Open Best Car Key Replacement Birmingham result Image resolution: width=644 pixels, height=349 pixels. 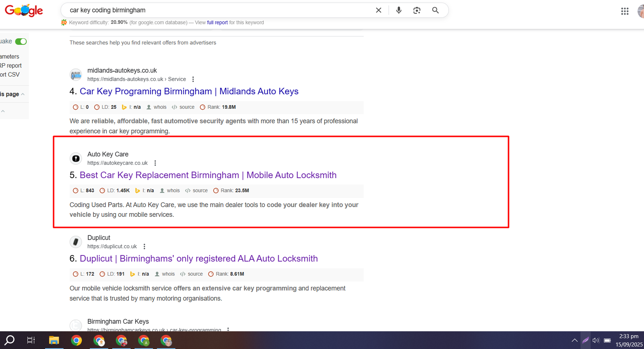[x=208, y=175]
